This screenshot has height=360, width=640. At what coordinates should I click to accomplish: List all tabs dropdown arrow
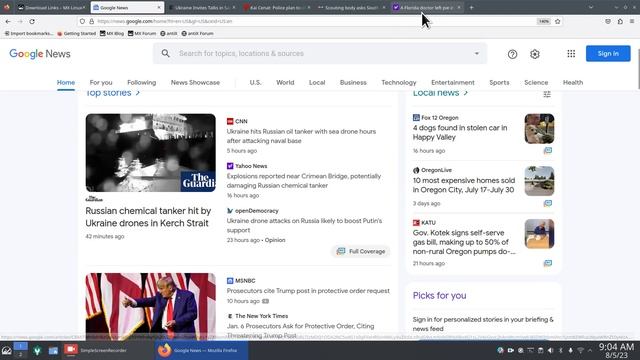coord(591,7)
